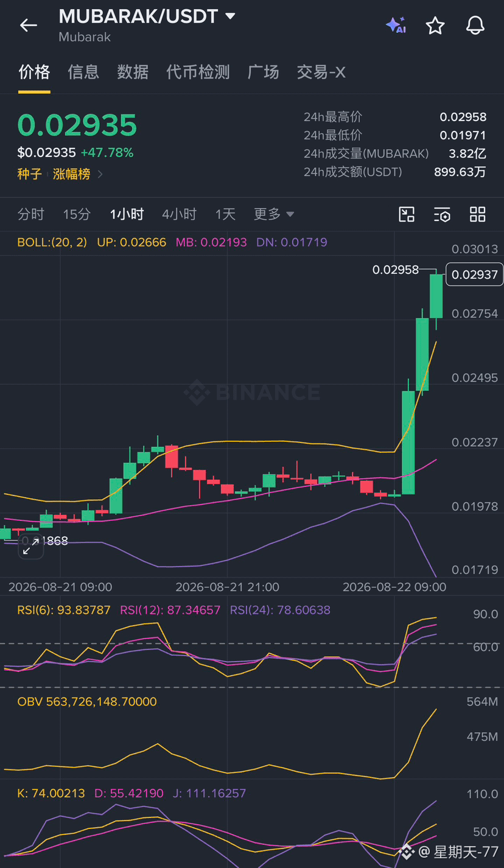Screen dimensions: 504x868
Task: Select the 分时 chart interval
Action: coord(31,214)
